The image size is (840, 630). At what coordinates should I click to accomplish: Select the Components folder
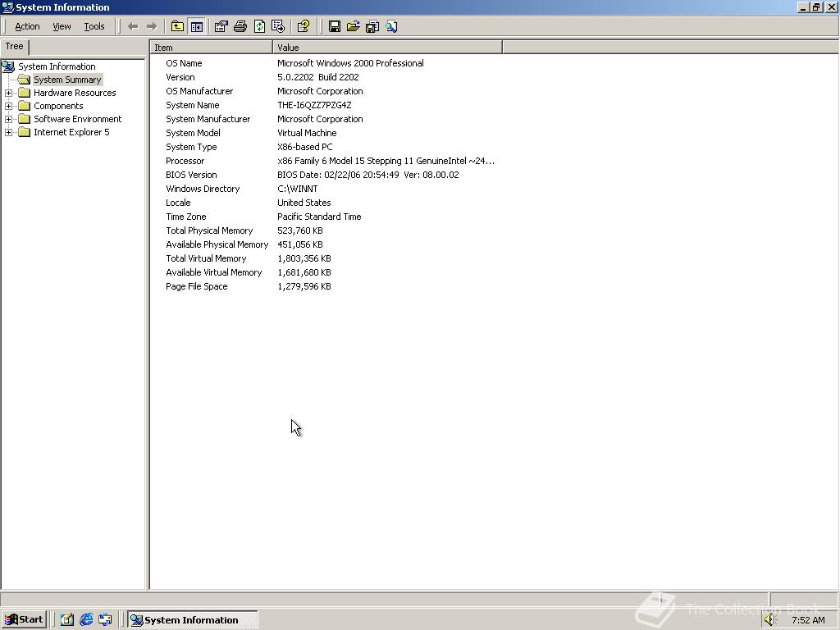[x=58, y=106]
